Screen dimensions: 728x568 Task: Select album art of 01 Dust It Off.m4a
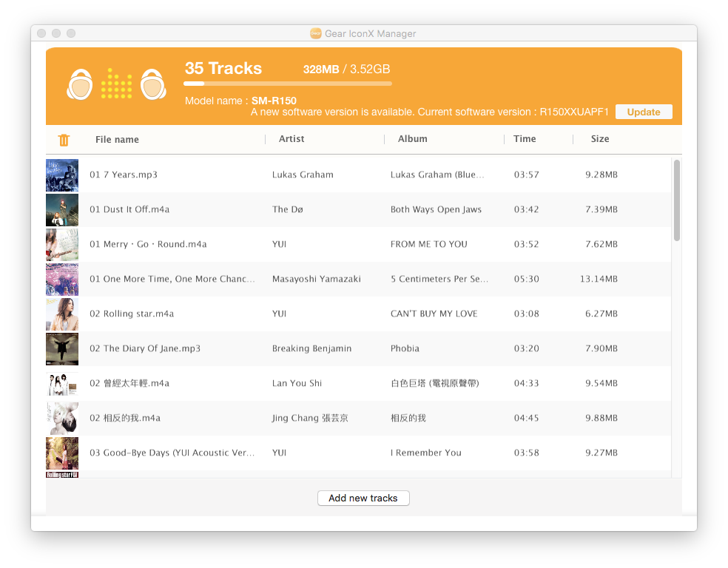coord(62,210)
